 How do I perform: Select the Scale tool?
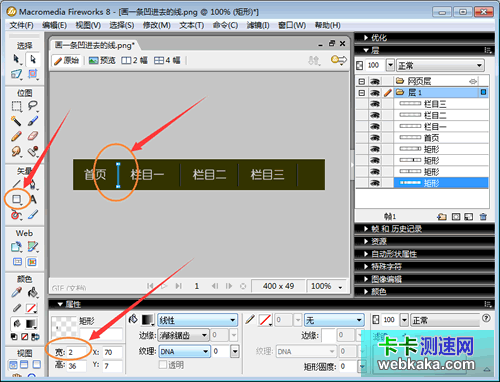pyautogui.click(x=16, y=74)
